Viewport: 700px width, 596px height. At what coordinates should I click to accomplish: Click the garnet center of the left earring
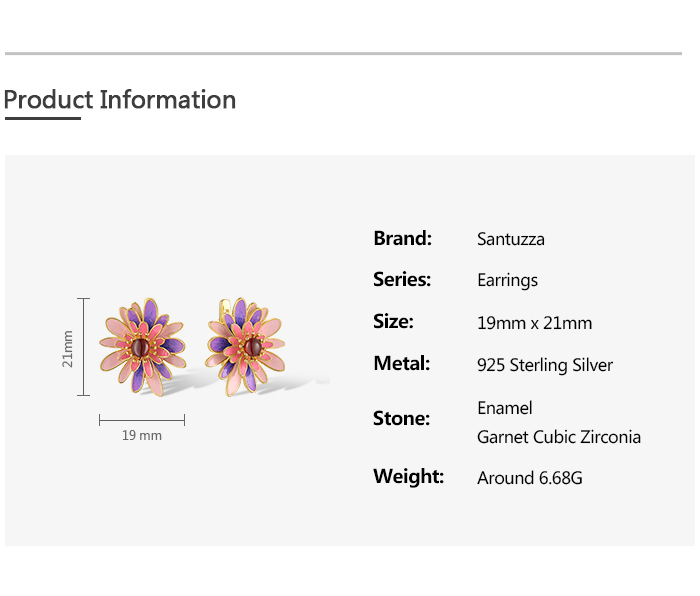(x=141, y=347)
